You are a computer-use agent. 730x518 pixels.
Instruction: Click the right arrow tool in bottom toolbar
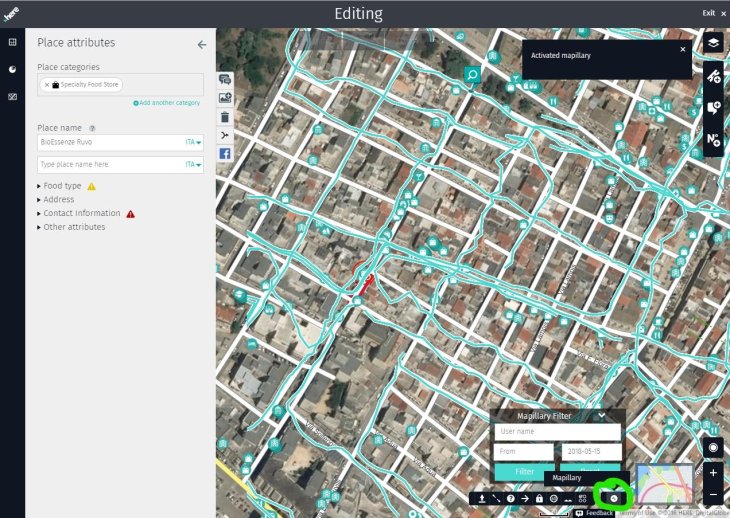pos(525,498)
